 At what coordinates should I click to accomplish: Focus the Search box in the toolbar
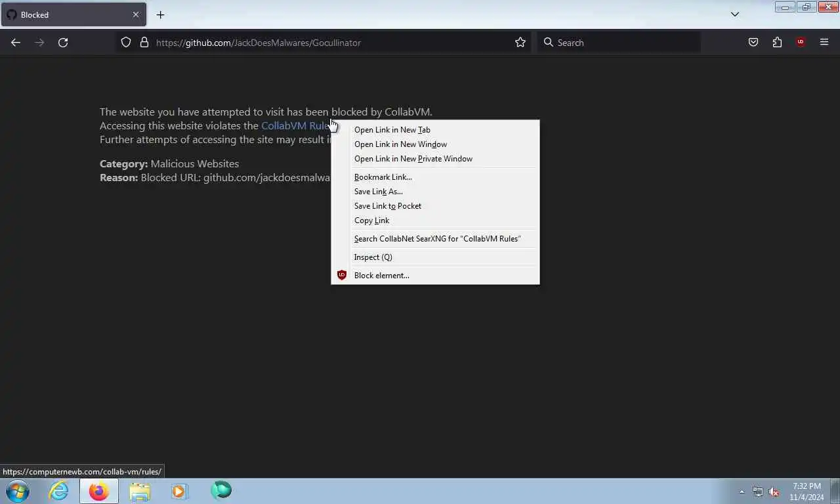[619, 43]
